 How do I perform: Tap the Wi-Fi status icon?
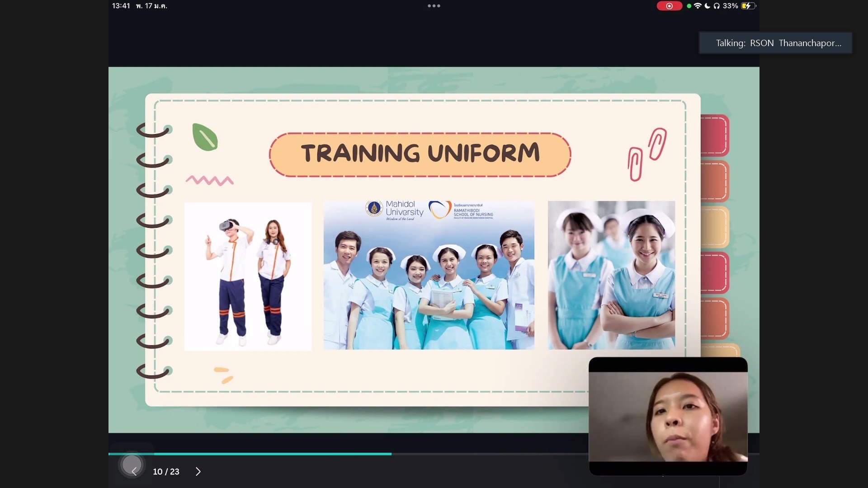point(698,6)
